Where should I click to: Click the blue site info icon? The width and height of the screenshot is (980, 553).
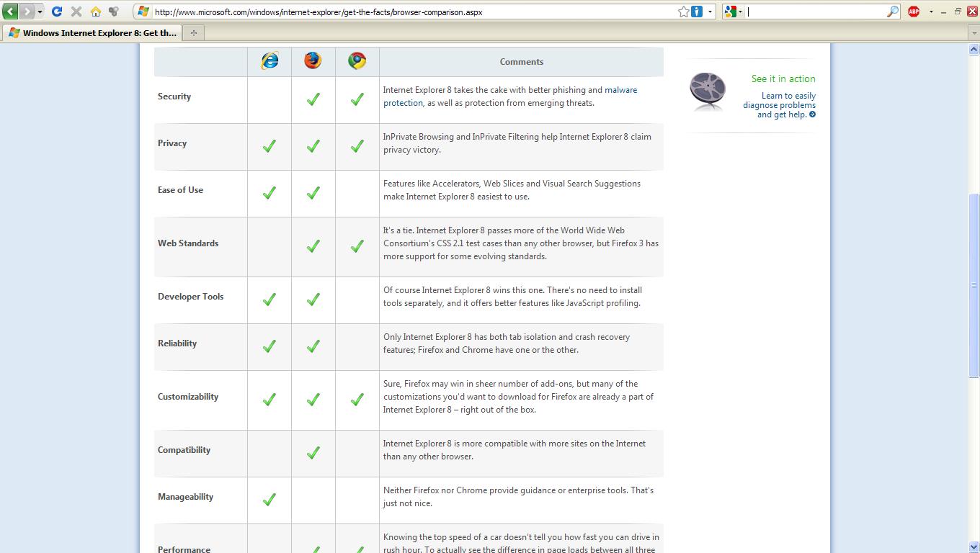[697, 12]
